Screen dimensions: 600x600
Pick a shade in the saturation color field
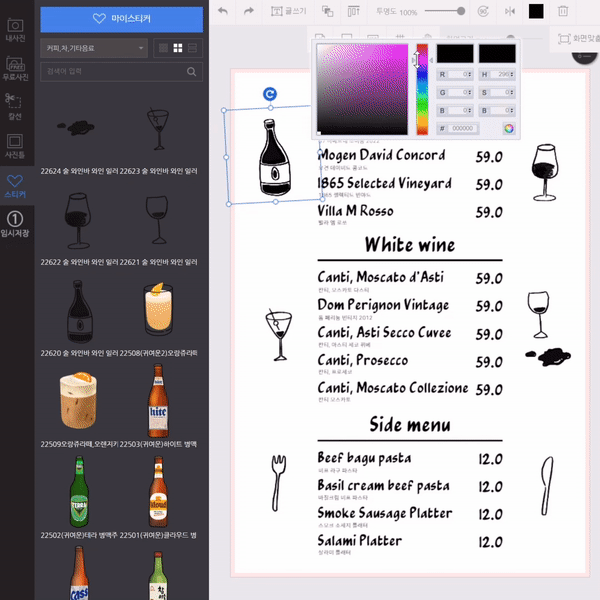coord(362,89)
